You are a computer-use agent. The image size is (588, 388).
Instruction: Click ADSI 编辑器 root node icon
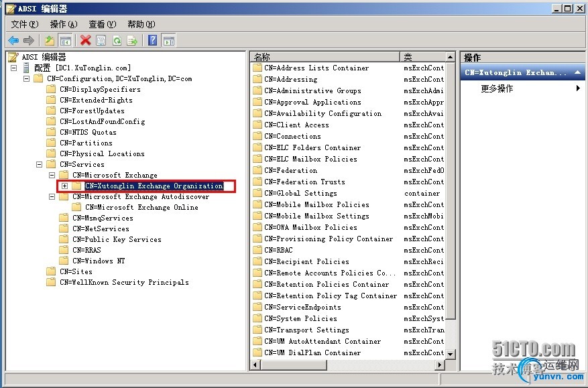tap(13, 57)
